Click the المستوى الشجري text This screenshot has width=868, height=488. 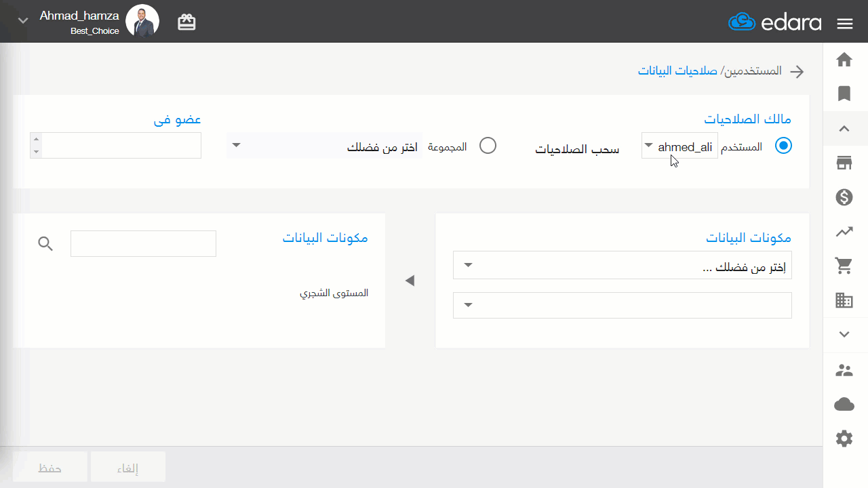(x=334, y=293)
